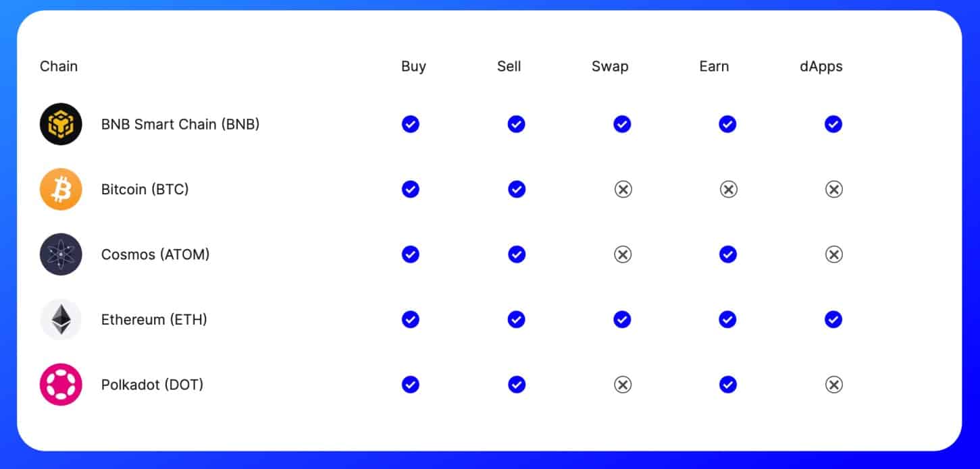Click the dApps column header
Image resolution: width=980 pixels, height=469 pixels.
(821, 66)
